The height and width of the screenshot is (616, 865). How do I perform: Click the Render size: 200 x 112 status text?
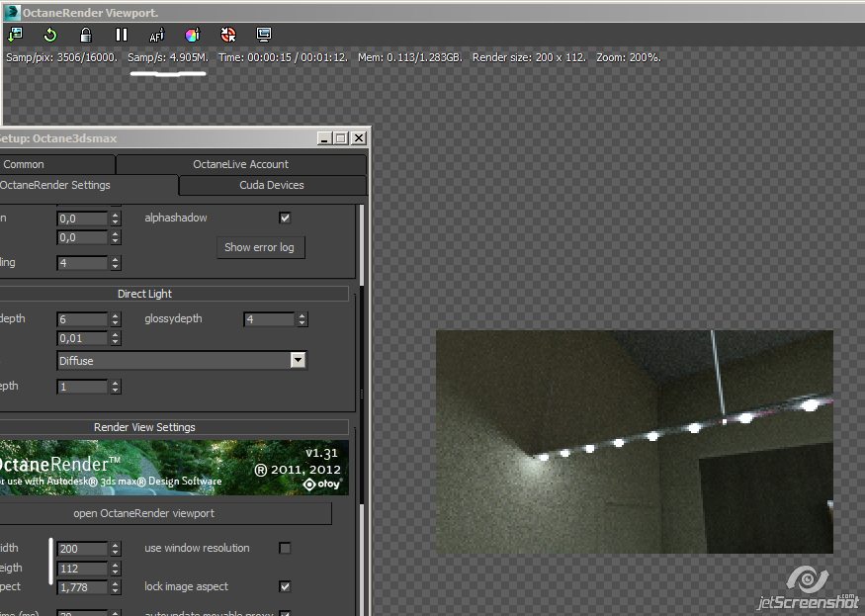pos(529,57)
